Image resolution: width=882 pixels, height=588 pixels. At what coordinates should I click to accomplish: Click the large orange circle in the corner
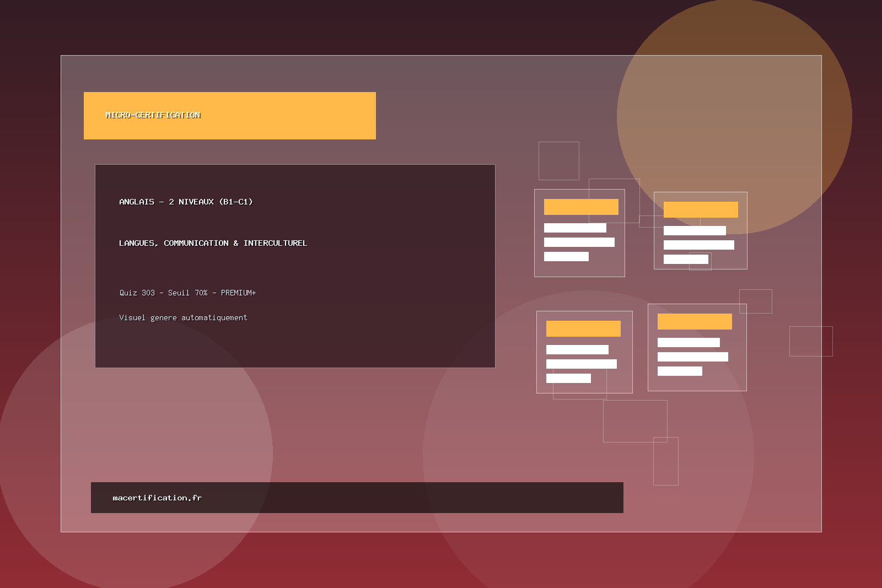772,83
